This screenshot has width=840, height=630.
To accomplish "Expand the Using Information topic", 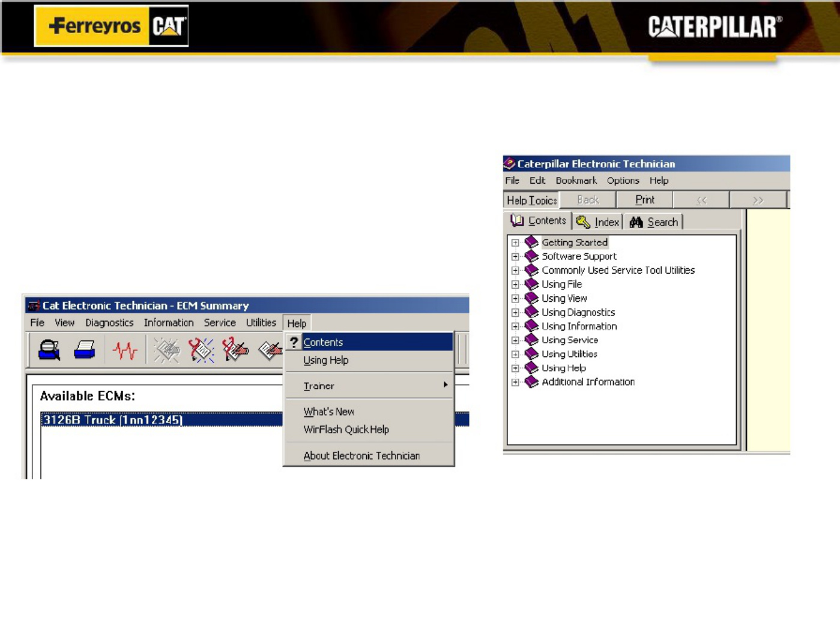I will [515, 326].
